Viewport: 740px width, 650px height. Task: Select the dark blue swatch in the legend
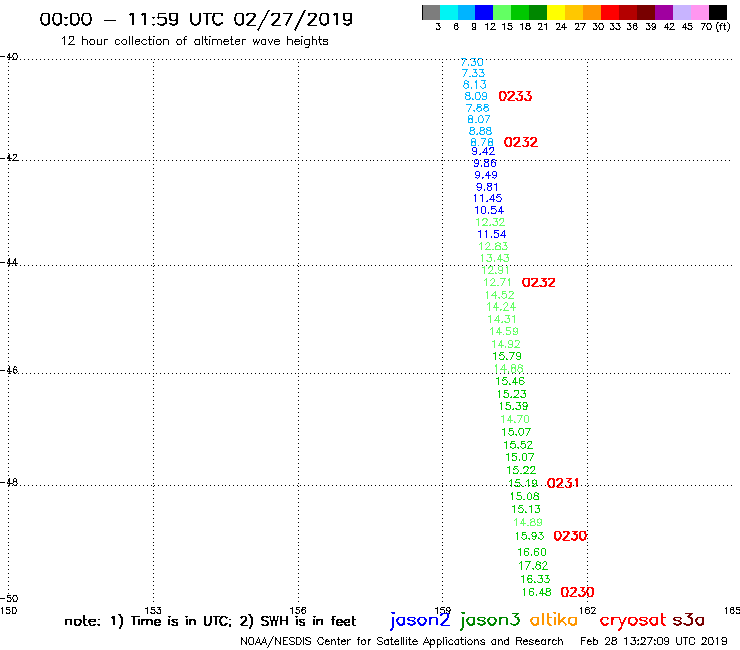point(484,13)
